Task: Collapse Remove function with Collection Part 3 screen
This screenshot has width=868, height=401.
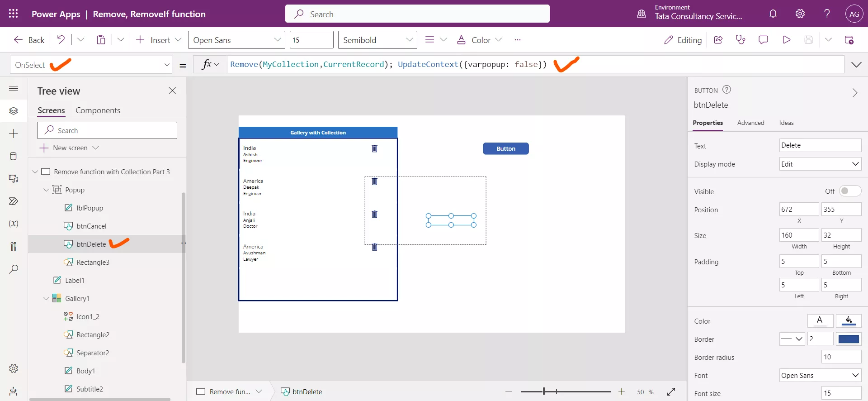Action: pyautogui.click(x=35, y=172)
